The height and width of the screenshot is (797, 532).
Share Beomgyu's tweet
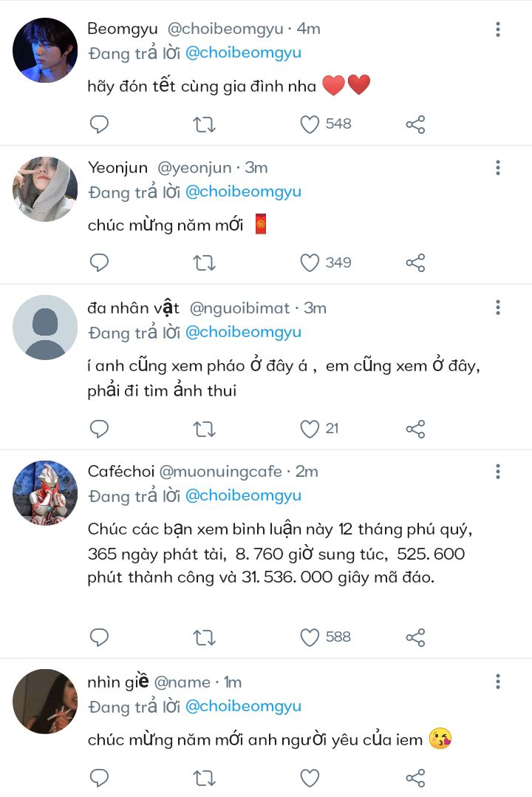(415, 124)
